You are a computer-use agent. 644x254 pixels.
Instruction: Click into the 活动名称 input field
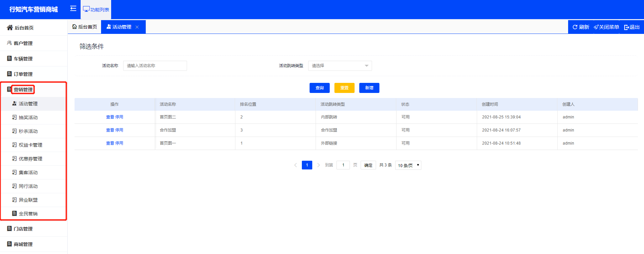pyautogui.click(x=155, y=66)
